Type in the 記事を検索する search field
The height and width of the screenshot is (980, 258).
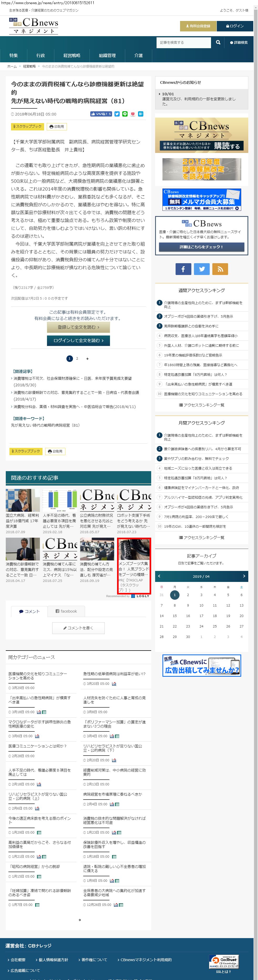(x=183, y=42)
